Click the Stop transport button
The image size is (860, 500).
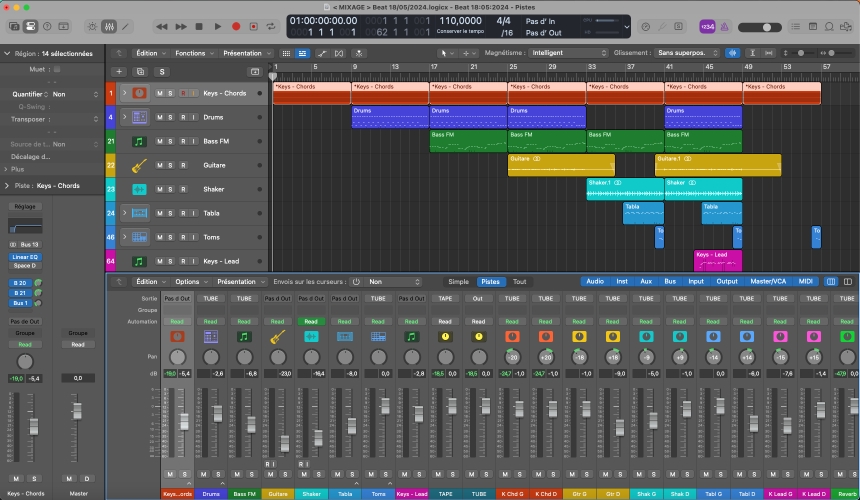coord(199,26)
